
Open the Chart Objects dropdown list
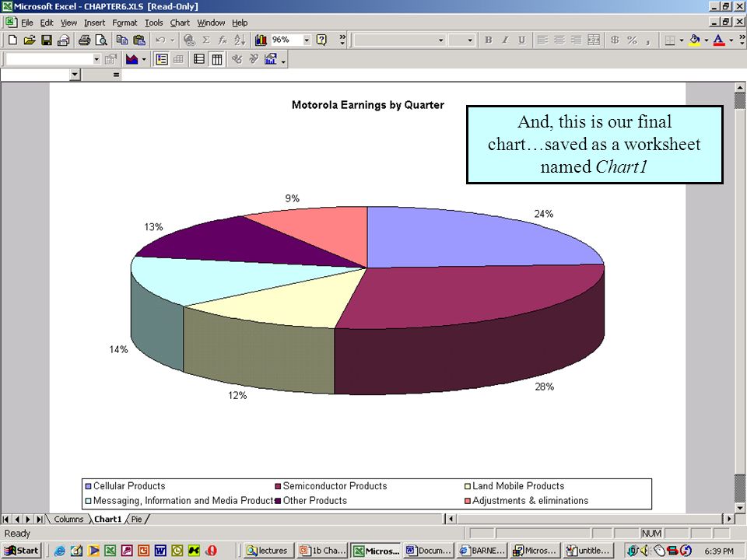[x=96, y=60]
